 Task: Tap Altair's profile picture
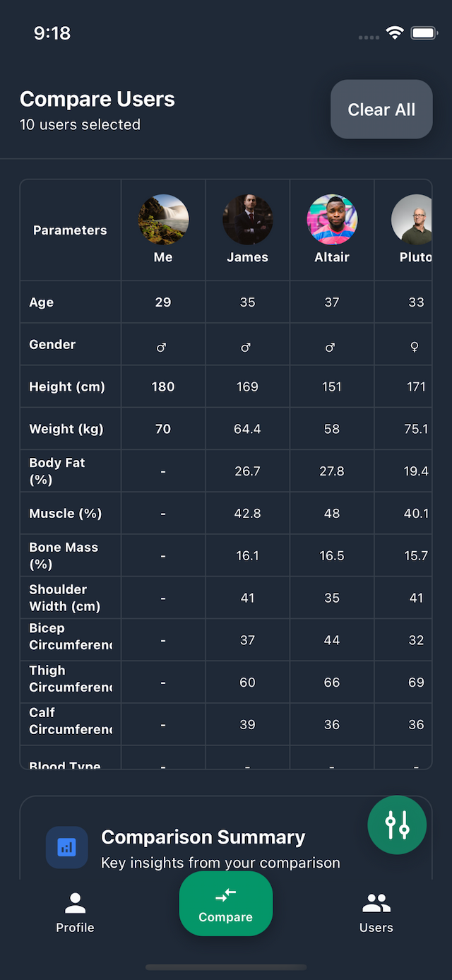pyautogui.click(x=332, y=220)
